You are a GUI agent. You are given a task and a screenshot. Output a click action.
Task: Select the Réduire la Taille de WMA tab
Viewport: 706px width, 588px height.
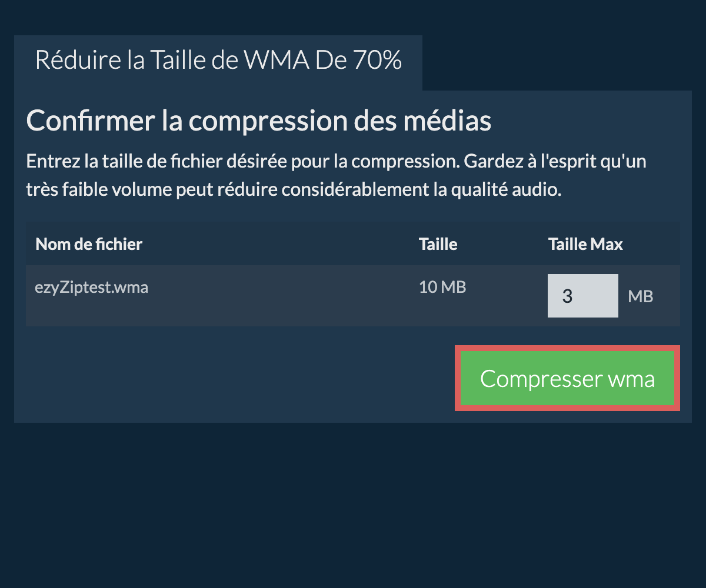(218, 61)
